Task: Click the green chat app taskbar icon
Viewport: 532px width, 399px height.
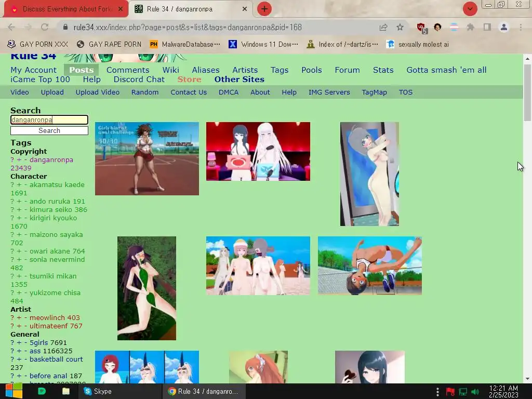Action: 42,391
